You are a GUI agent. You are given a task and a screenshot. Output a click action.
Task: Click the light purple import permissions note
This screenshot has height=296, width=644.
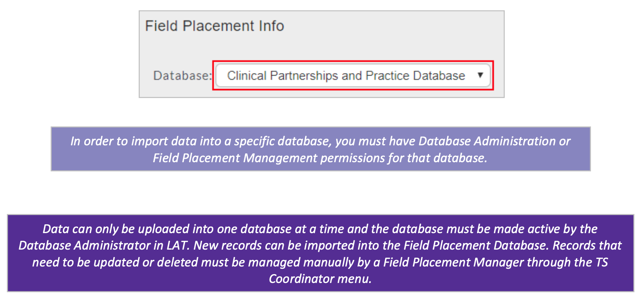pos(320,149)
